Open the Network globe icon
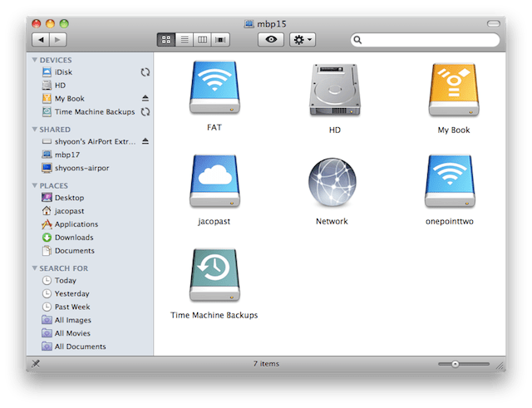 (332, 182)
